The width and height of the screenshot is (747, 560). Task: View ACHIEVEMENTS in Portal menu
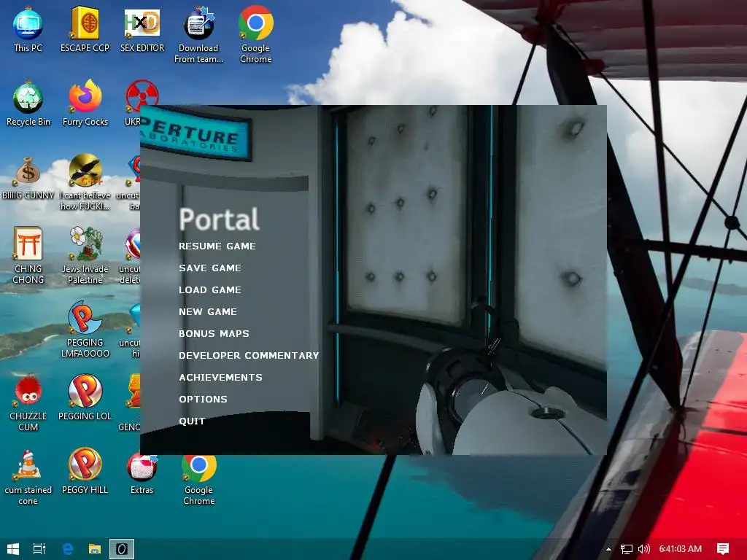(220, 378)
